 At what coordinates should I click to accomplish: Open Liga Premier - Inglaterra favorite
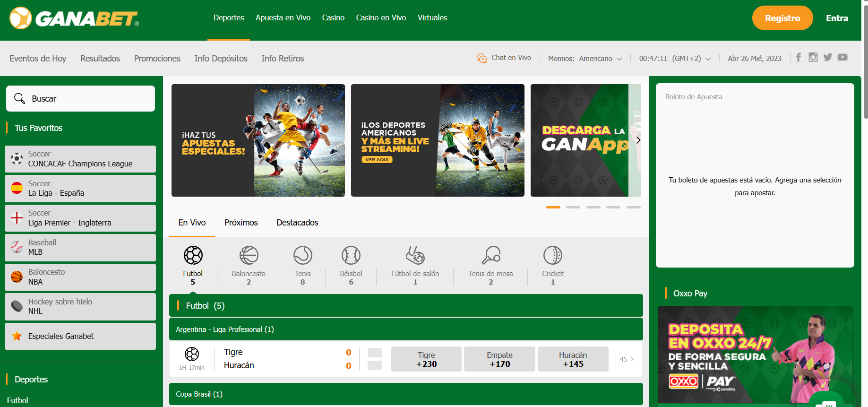[80, 218]
